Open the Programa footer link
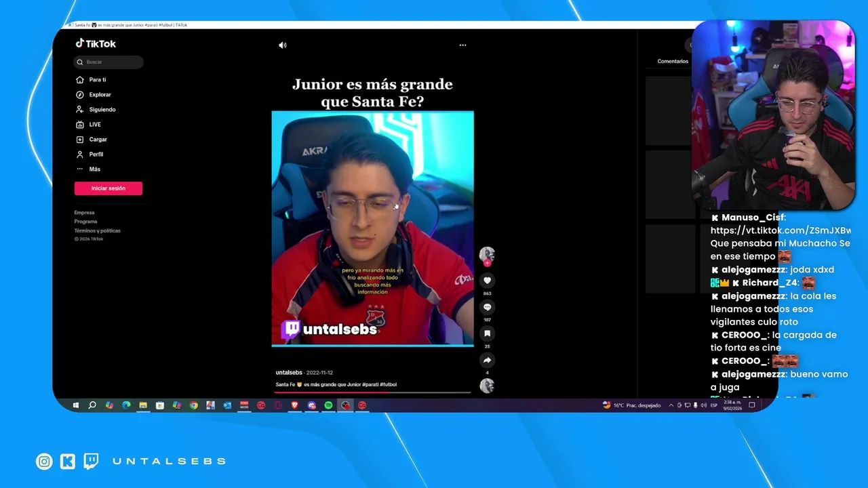Screen dimensions: 868x488 click(85, 222)
